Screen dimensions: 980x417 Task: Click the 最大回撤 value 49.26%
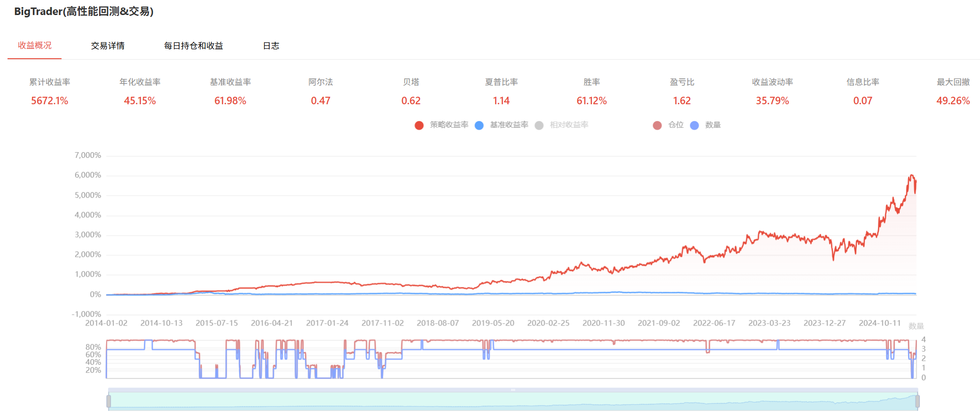(x=953, y=100)
